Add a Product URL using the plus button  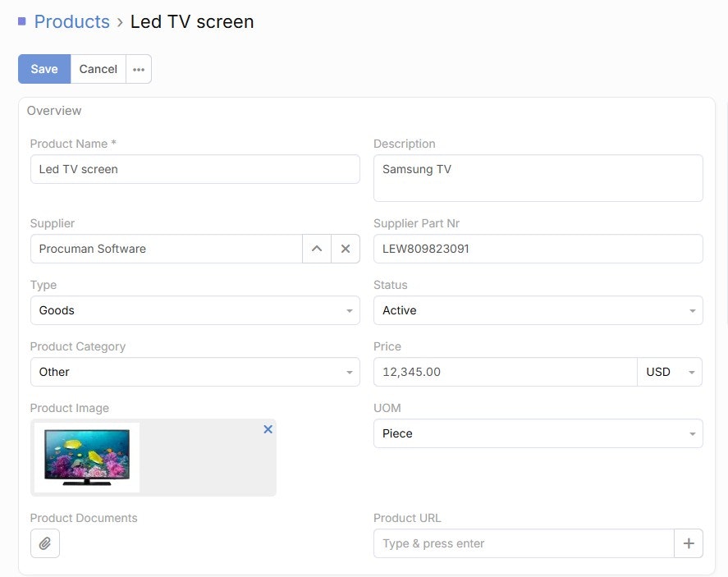pos(689,543)
